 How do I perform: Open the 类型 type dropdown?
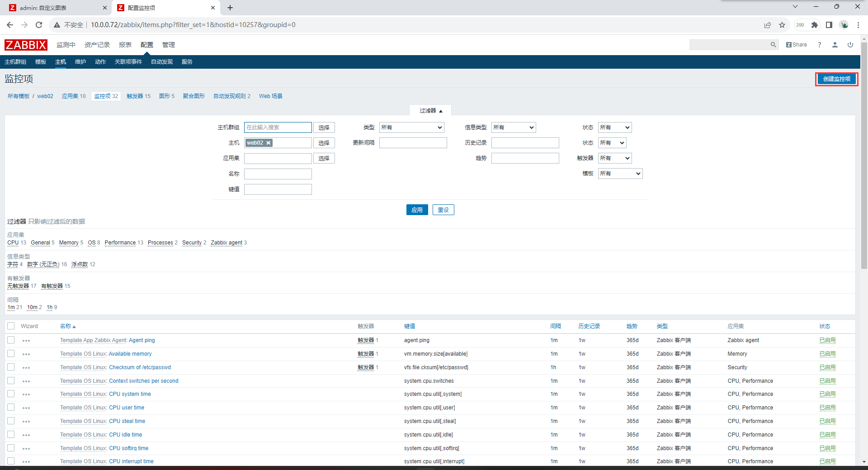pos(411,127)
